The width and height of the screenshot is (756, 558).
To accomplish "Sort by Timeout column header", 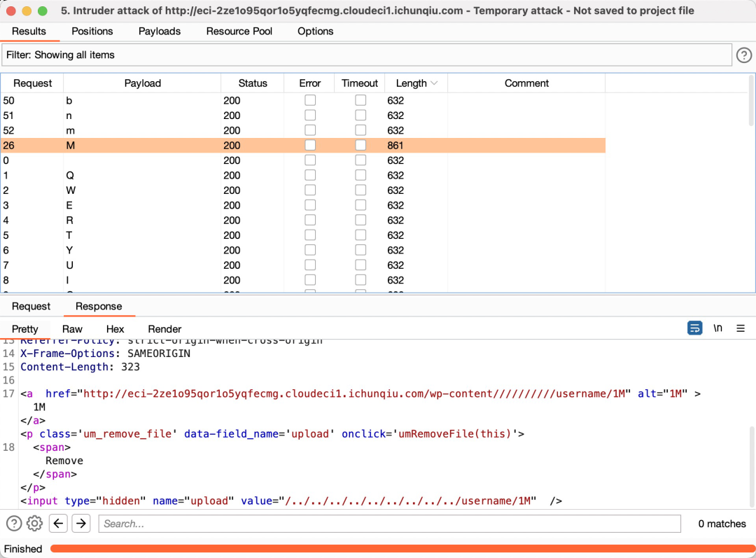I will (x=360, y=83).
